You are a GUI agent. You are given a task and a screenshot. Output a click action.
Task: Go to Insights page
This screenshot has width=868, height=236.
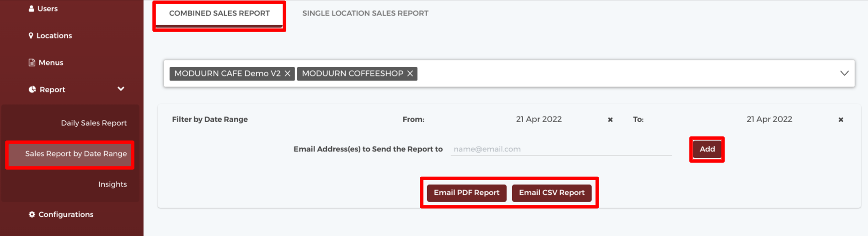tap(113, 184)
